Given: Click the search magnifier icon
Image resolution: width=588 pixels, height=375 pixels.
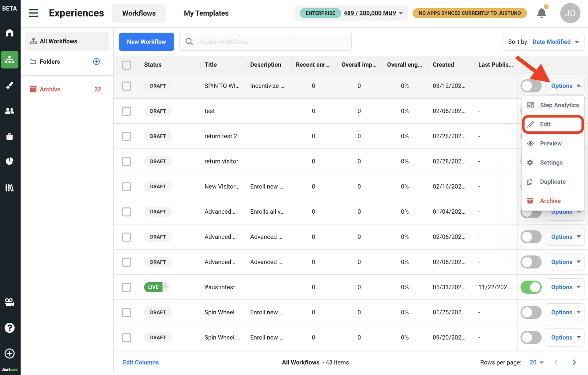Looking at the screenshot, I should (x=189, y=42).
